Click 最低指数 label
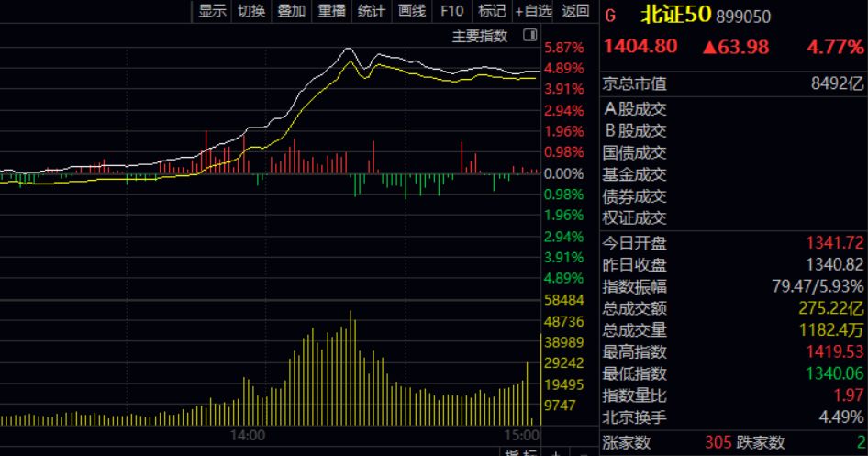 (634, 374)
